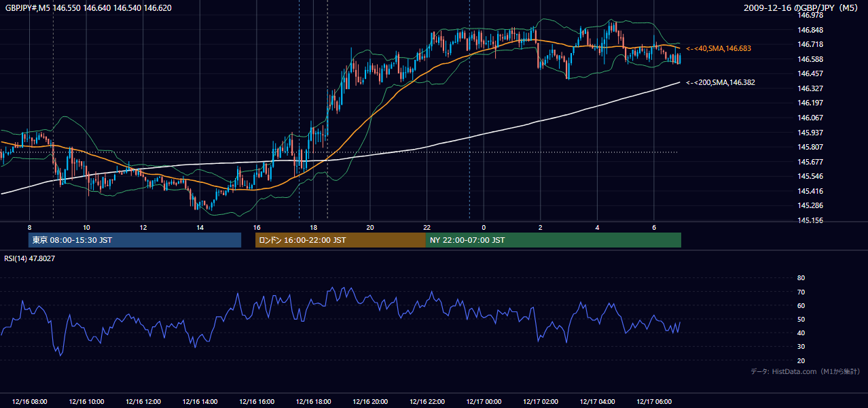Click price axis label 146.457
This screenshot has height=408, width=868.
click(x=809, y=73)
